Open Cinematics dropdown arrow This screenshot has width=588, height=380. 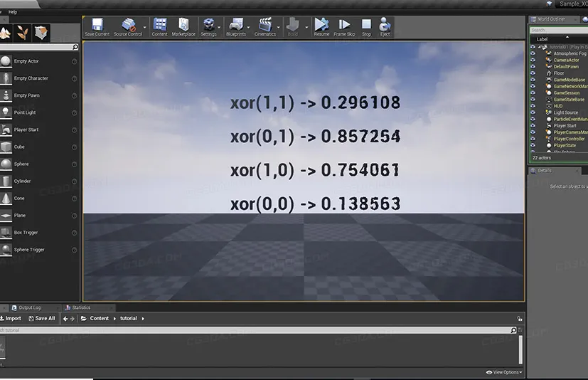pyautogui.click(x=278, y=28)
